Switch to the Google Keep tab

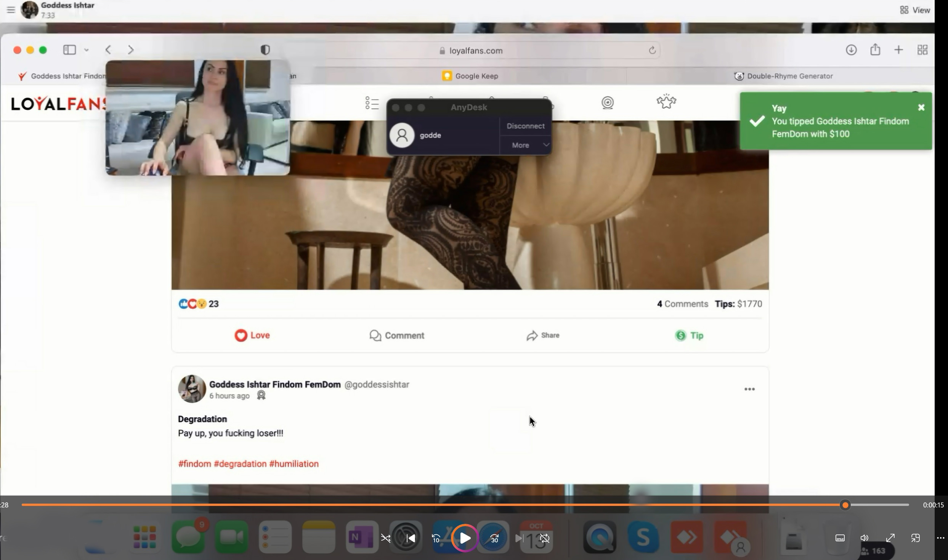(x=470, y=76)
